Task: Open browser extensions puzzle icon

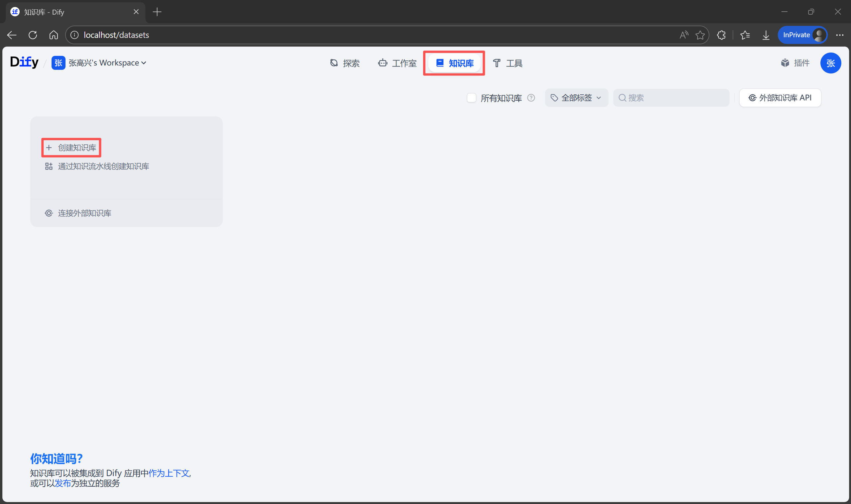Action: [x=721, y=35]
